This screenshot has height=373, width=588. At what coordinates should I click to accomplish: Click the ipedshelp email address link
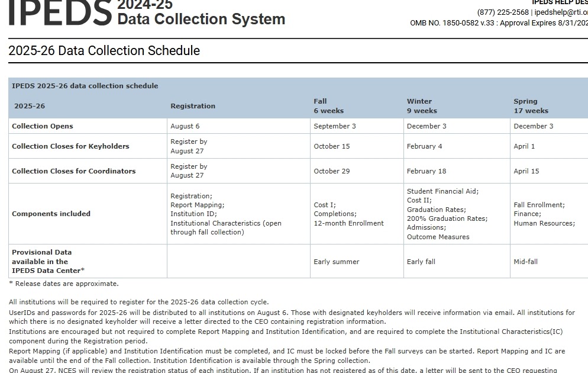pos(561,12)
